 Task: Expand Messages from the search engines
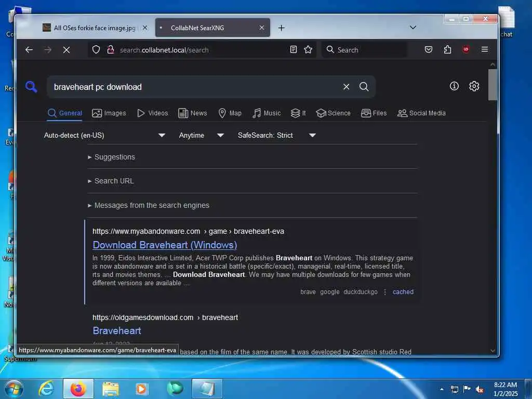tap(148, 205)
